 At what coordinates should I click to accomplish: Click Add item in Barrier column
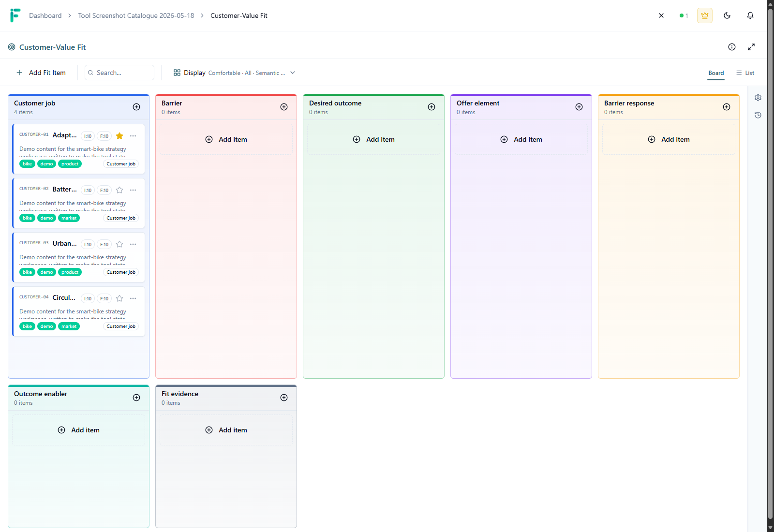226,139
